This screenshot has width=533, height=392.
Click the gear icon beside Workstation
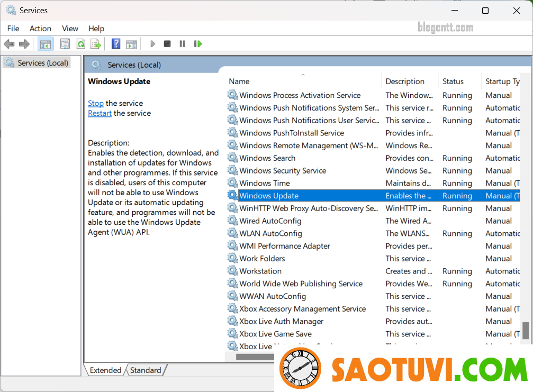(x=232, y=271)
